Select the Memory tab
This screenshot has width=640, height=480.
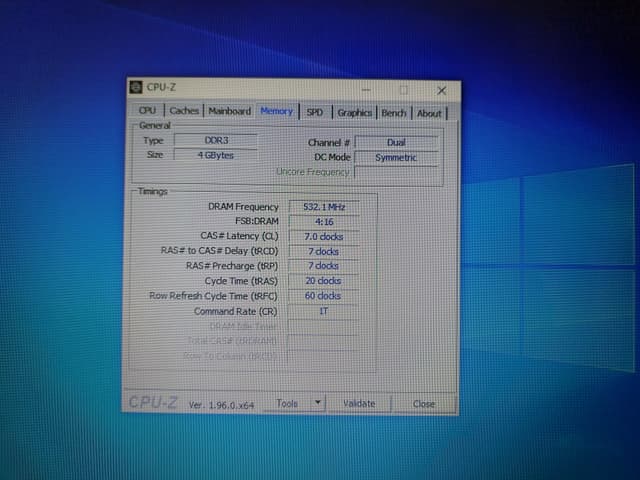click(x=277, y=111)
